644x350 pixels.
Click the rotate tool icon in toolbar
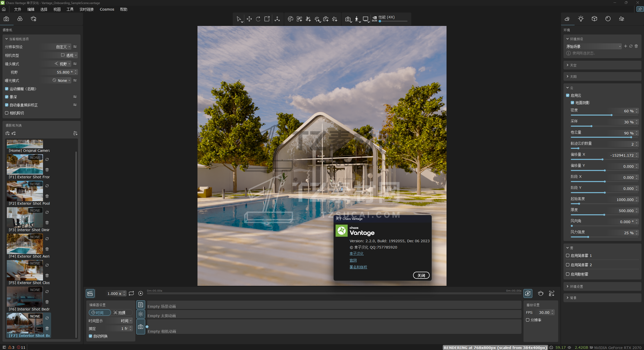tap(258, 19)
